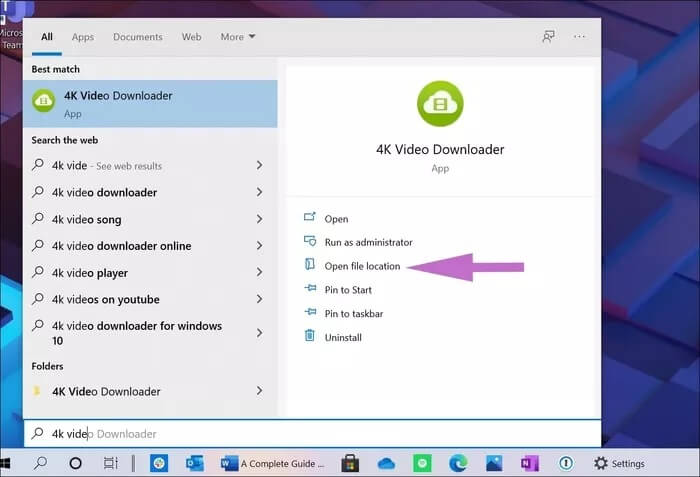Expand the '4k video downloader online' chevron
The height and width of the screenshot is (477, 700).
[259, 246]
